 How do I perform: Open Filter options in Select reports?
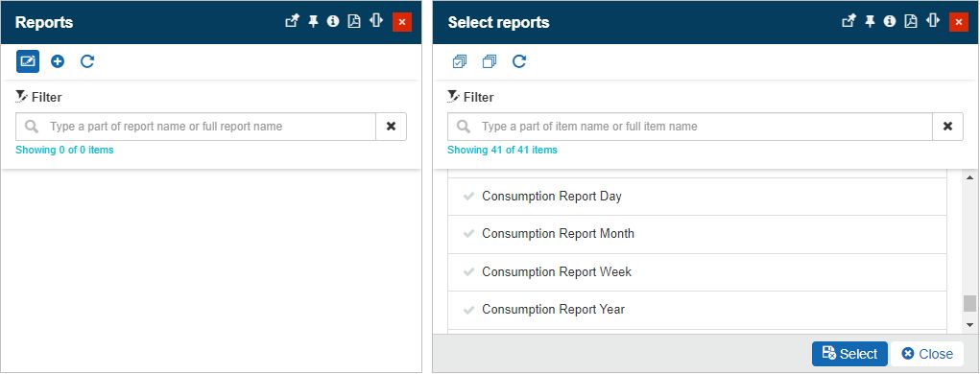tap(470, 97)
